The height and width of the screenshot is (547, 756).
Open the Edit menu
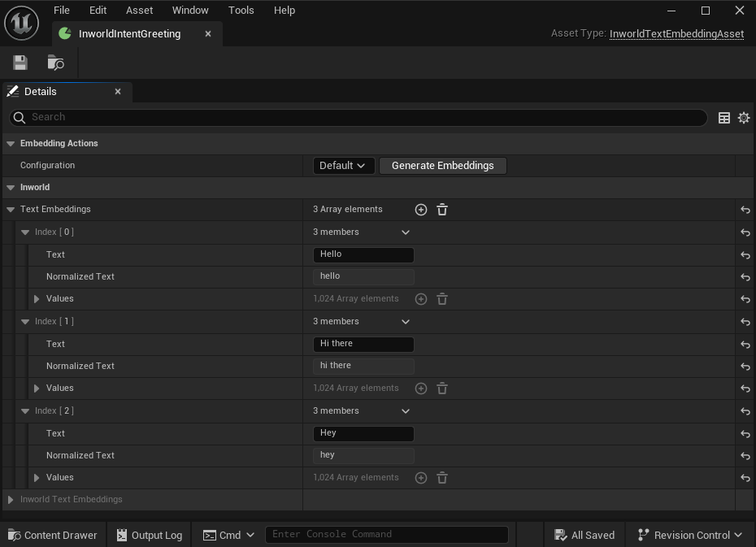98,10
